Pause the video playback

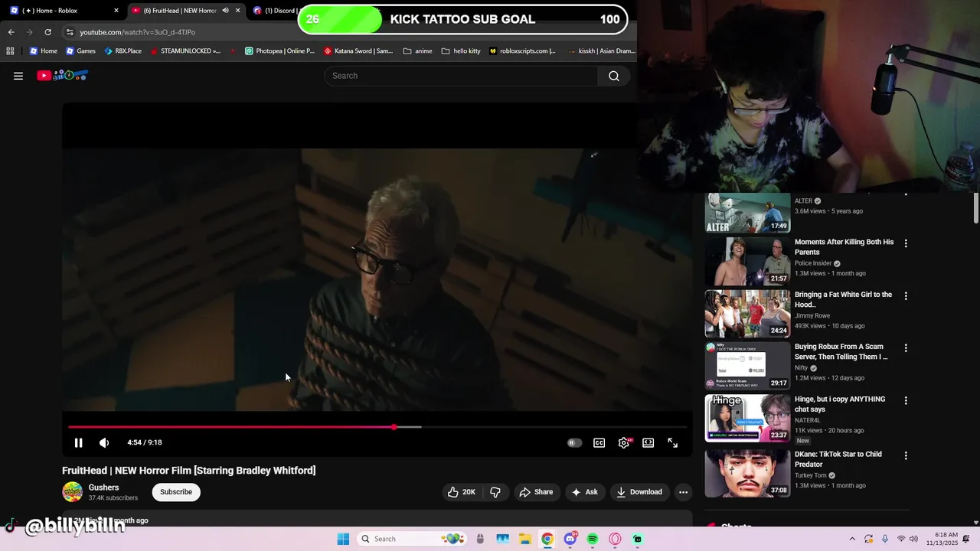tap(78, 442)
